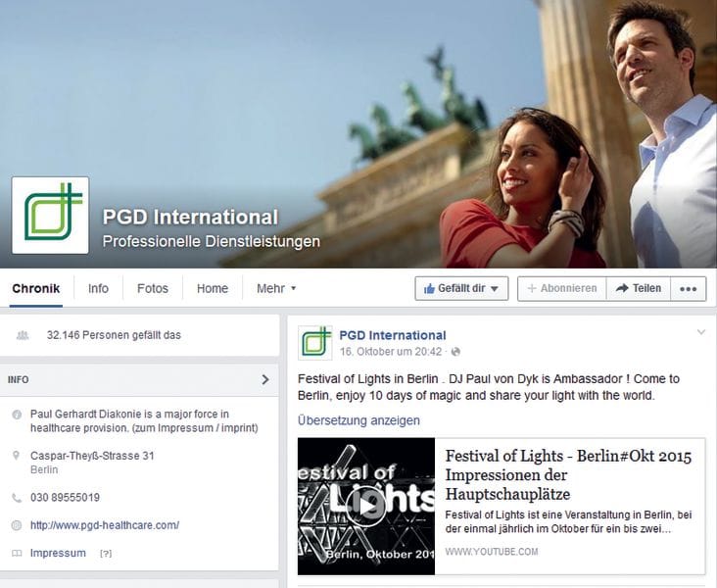Screen dimensions: 717x588
Task: Click the Abonnieren button
Action: point(562,288)
